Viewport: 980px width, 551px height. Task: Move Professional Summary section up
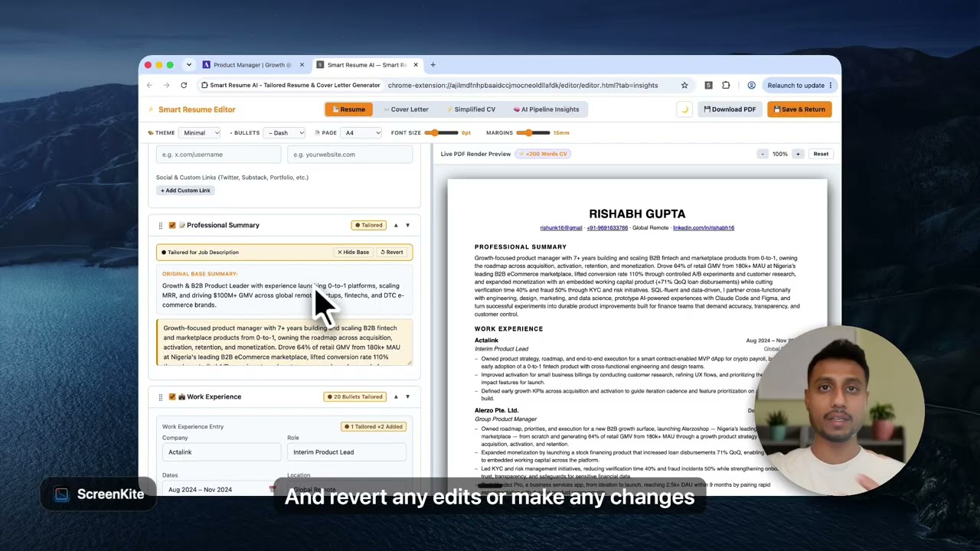coord(396,225)
